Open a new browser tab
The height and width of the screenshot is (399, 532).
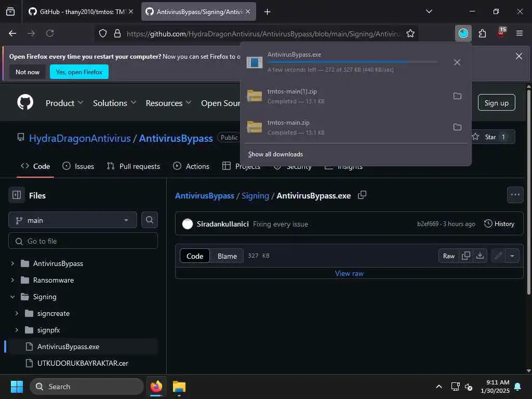click(268, 12)
